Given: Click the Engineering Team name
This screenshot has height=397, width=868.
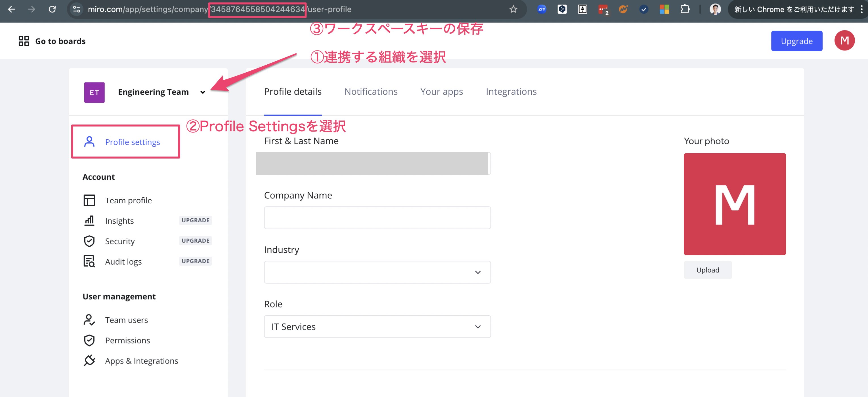Looking at the screenshot, I should 153,92.
